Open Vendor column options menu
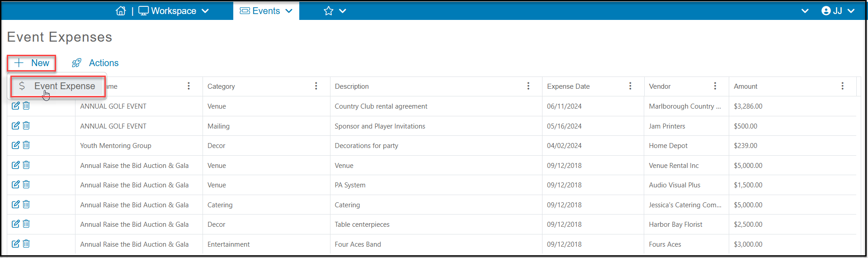868x258 pixels. coord(715,86)
